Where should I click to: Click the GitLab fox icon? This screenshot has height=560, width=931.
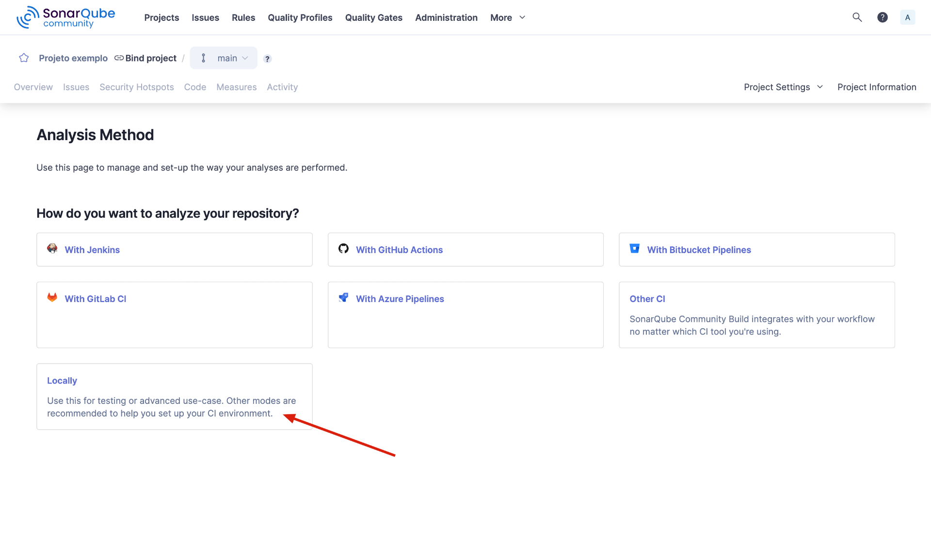(52, 298)
